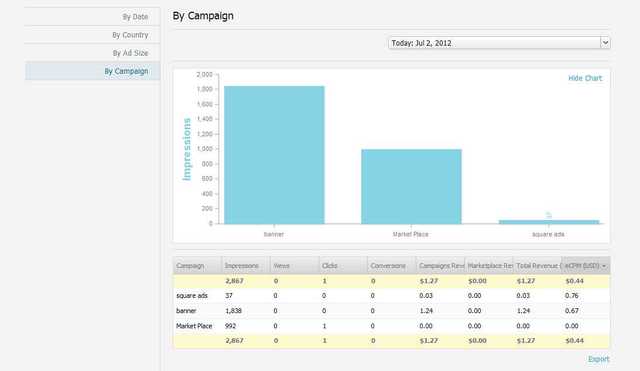Viewport: 640px width, 371px height.
Task: Sort by Marketplace Revenue column header
Action: [489, 266]
